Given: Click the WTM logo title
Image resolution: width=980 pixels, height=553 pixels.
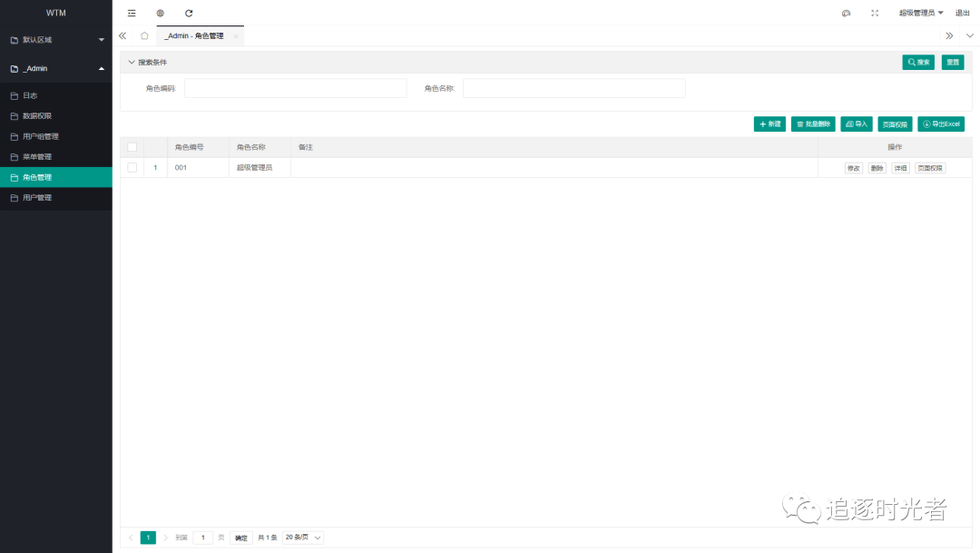Looking at the screenshot, I should click(x=56, y=13).
